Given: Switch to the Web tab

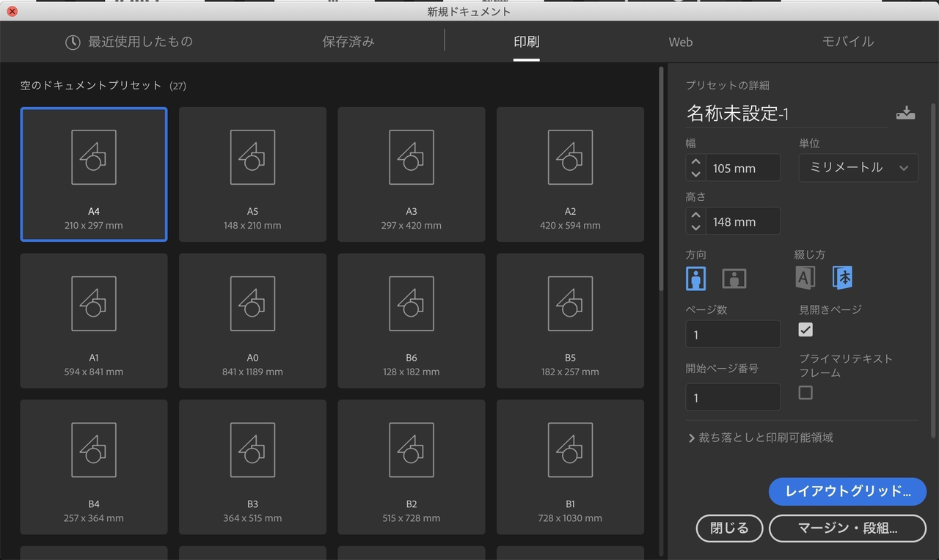Looking at the screenshot, I should (681, 43).
